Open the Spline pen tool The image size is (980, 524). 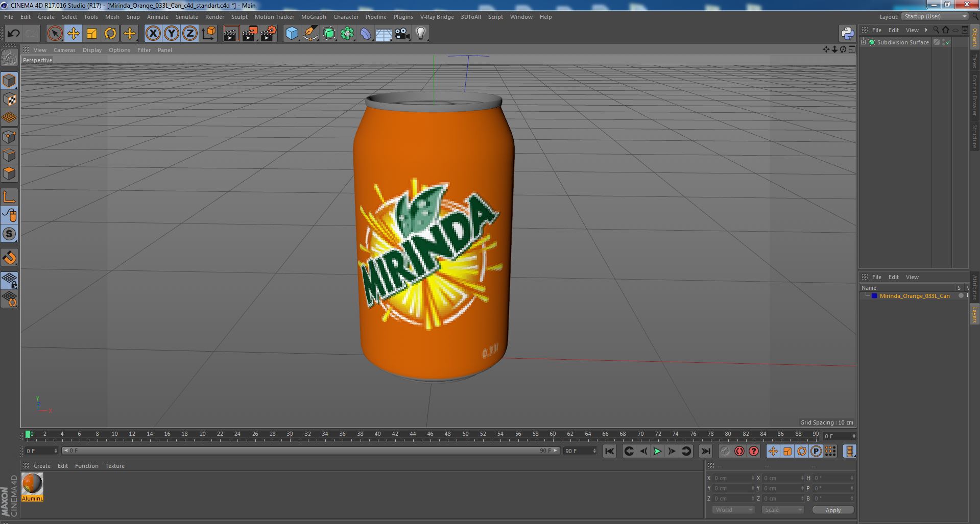point(310,34)
